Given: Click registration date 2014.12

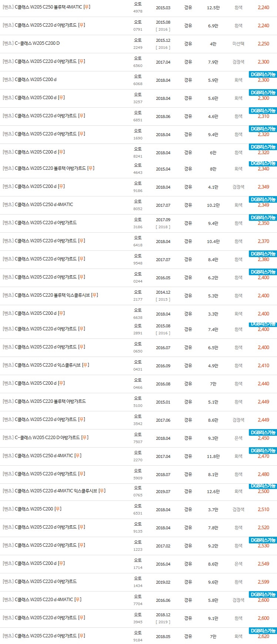Looking at the screenshot, I should point(163,292).
